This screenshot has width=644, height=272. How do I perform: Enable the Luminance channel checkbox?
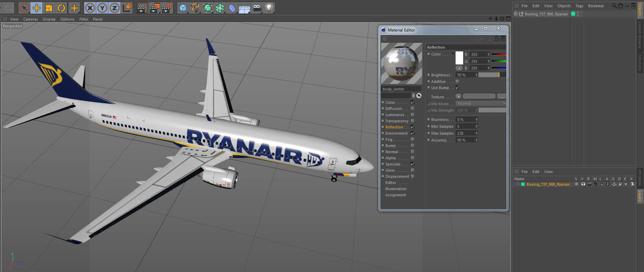coord(412,115)
